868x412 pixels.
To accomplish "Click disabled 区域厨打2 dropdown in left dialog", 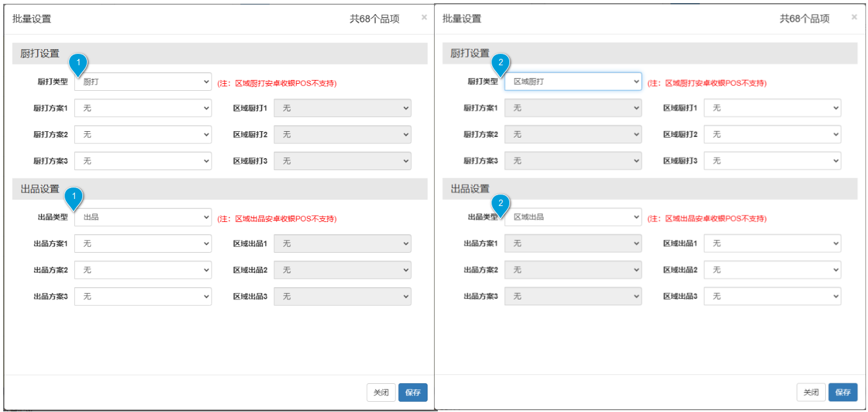I will click(343, 134).
